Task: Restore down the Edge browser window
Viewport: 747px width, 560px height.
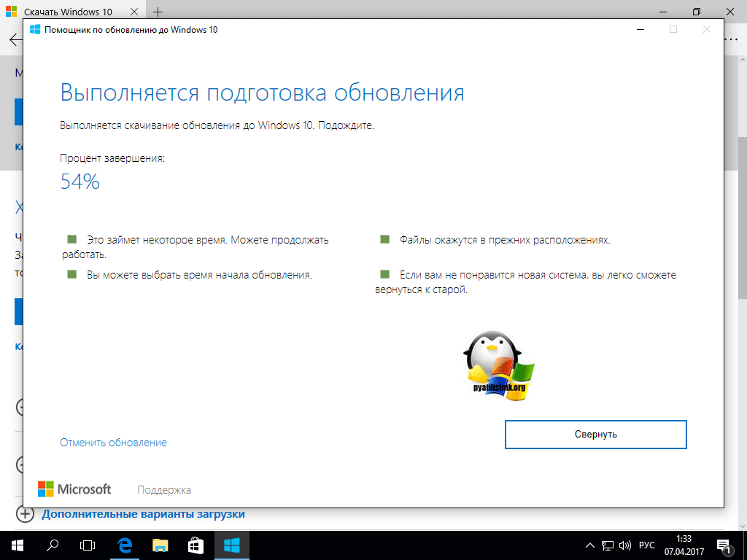Action: (697, 12)
